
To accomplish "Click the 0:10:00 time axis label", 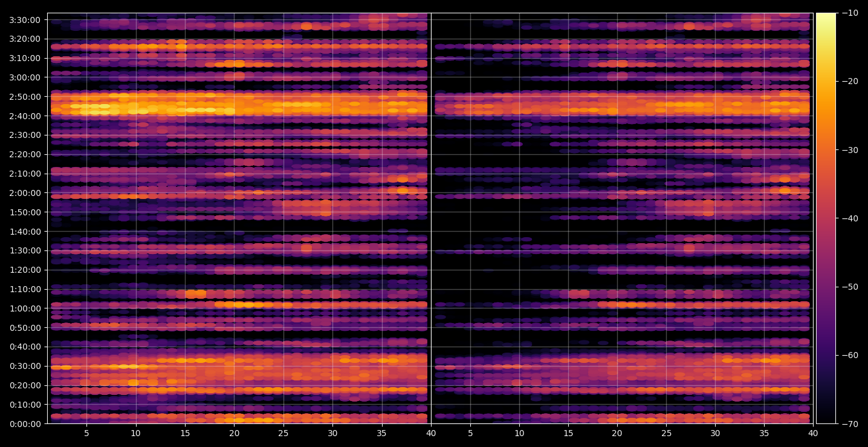I will click(x=25, y=405).
